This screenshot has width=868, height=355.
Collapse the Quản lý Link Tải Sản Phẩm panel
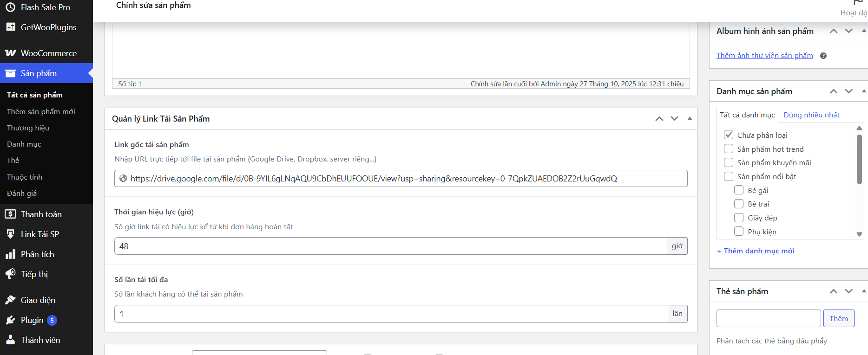click(690, 119)
